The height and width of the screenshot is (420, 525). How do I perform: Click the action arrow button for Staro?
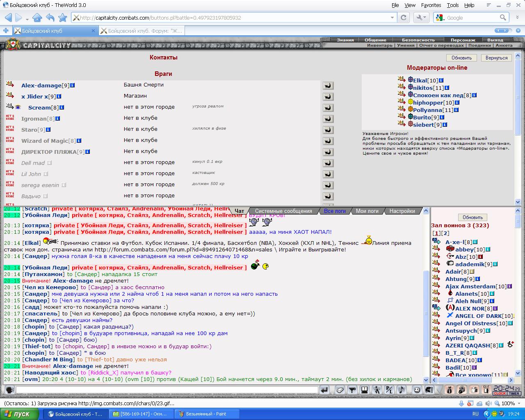(x=328, y=130)
